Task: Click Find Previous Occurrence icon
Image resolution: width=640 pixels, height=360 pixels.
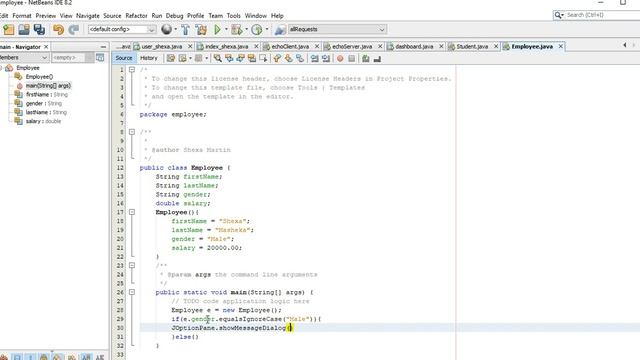Action: coord(229,58)
